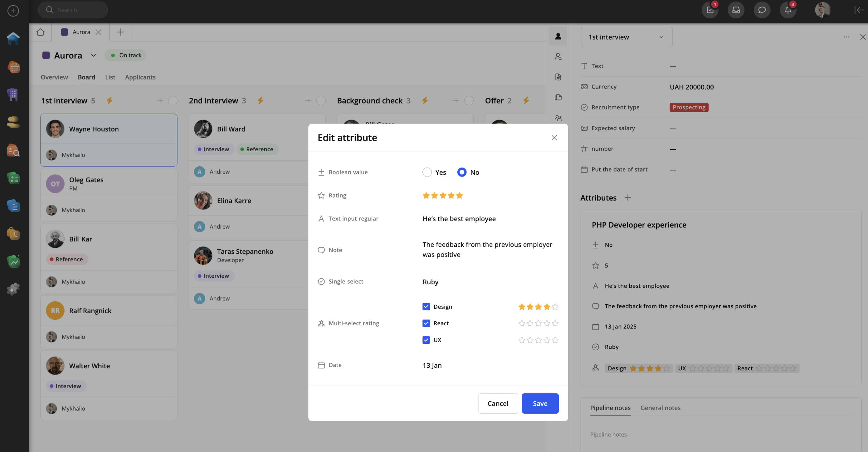868x452 pixels.
Task: Open the Ruby single-select field
Action: tap(431, 282)
